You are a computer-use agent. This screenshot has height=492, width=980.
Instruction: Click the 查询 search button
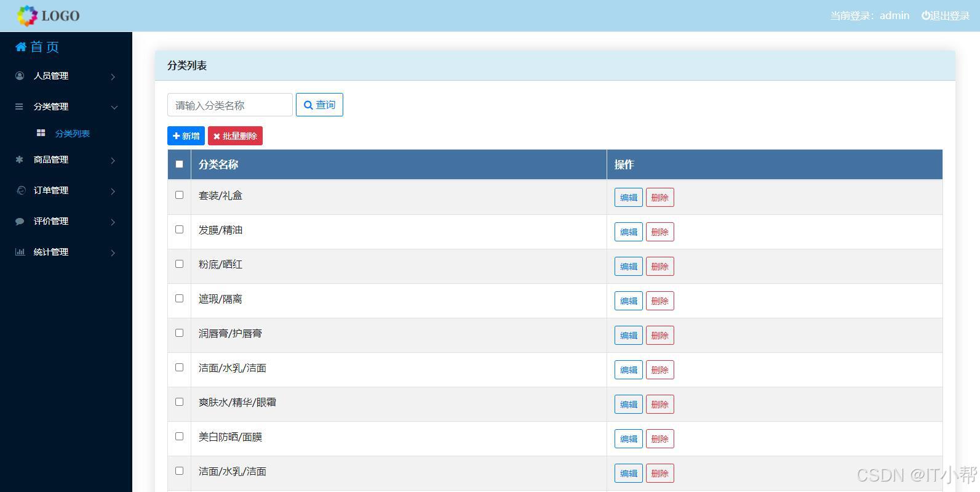tap(319, 105)
